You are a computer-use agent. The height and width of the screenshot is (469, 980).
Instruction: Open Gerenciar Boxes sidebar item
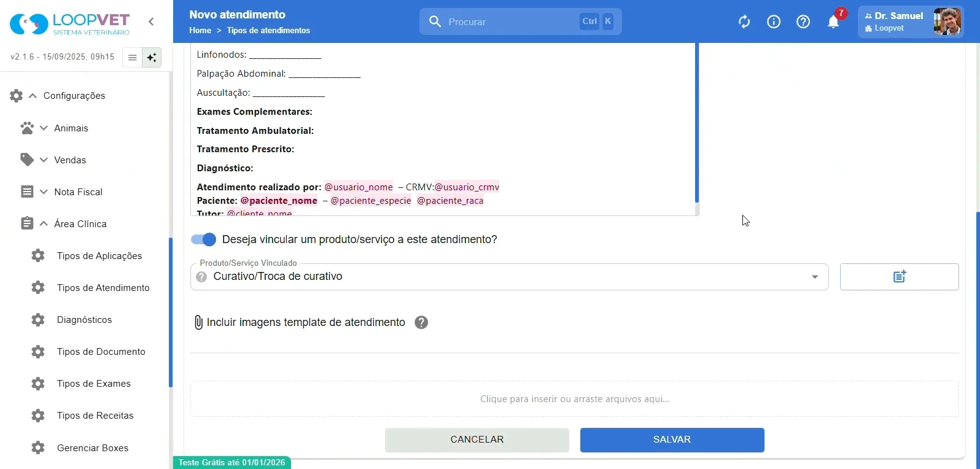(x=80, y=448)
